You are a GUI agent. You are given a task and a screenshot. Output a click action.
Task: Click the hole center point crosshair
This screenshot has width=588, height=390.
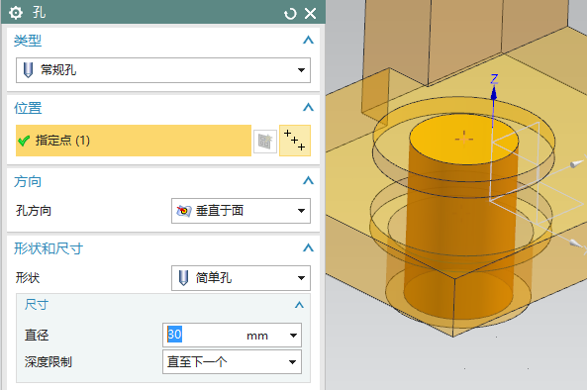464,139
